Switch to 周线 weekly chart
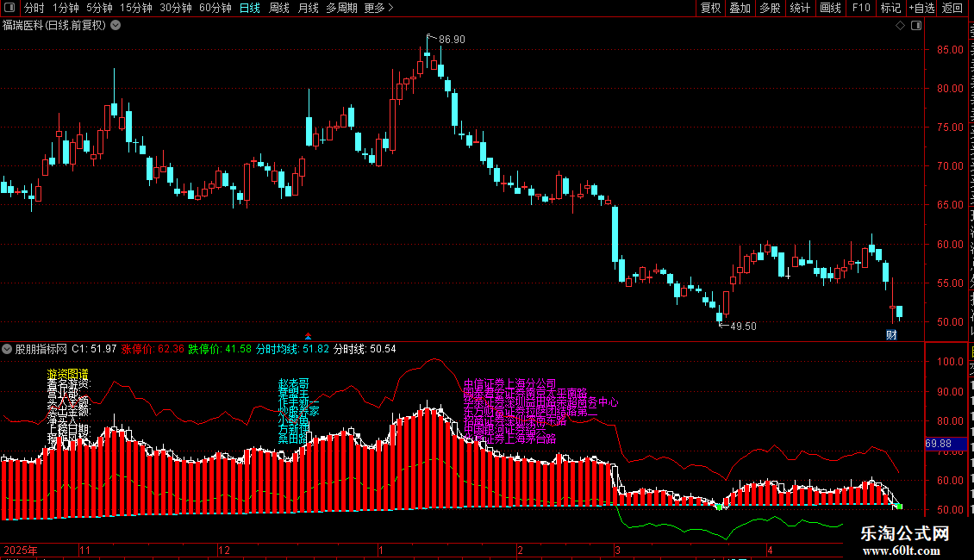Image resolution: width=974 pixels, height=560 pixels. point(279,8)
